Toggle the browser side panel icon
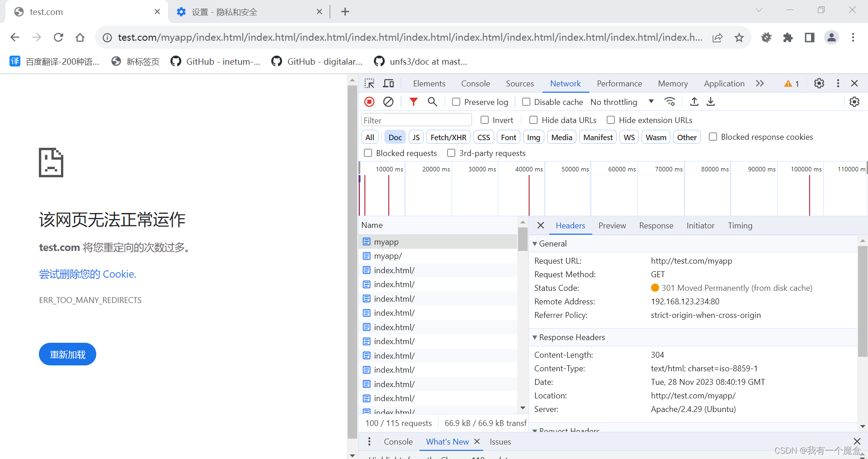868x459 pixels. pos(810,38)
